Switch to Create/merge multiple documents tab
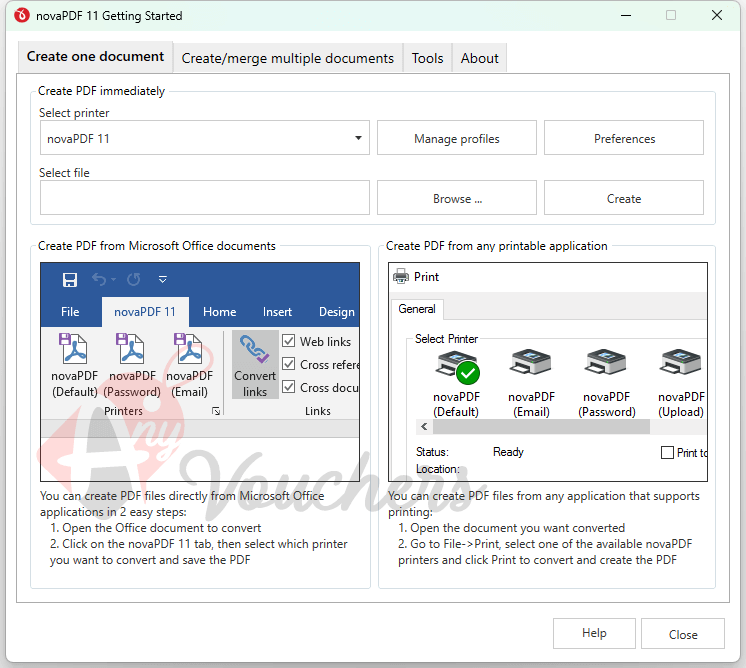 (x=288, y=58)
